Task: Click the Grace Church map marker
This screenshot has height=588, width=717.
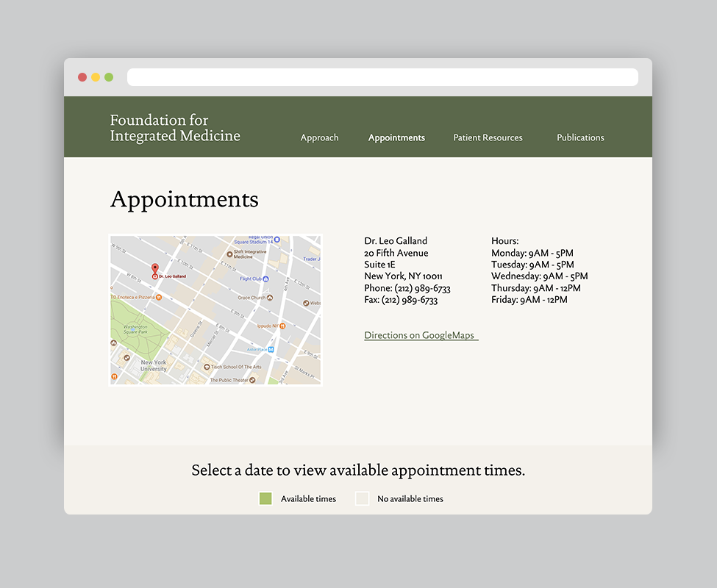Action: coord(270,298)
